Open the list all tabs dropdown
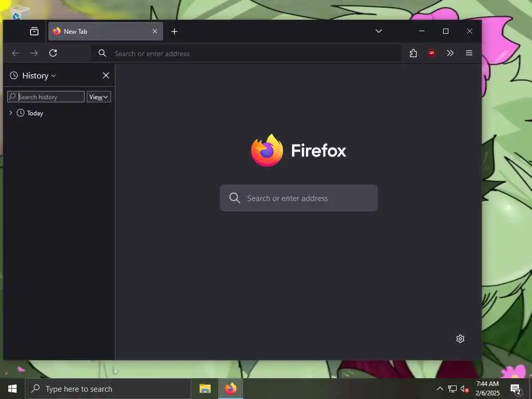 pos(379,31)
